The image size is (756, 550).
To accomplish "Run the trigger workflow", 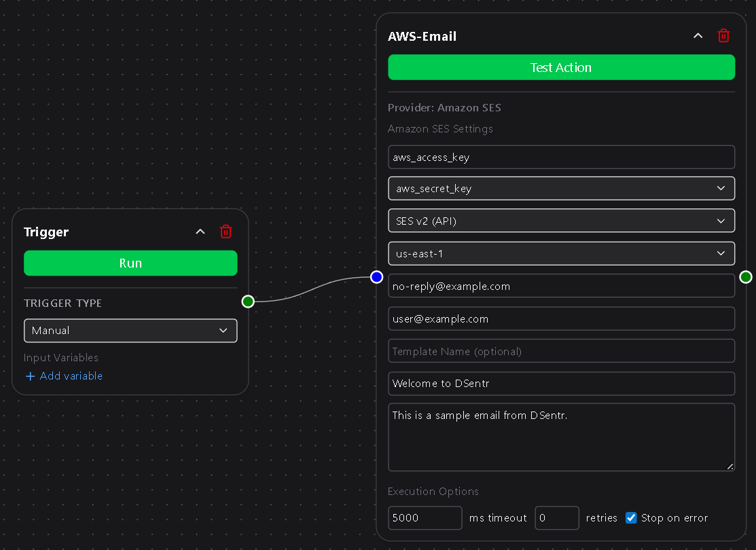I will pyautogui.click(x=130, y=263).
